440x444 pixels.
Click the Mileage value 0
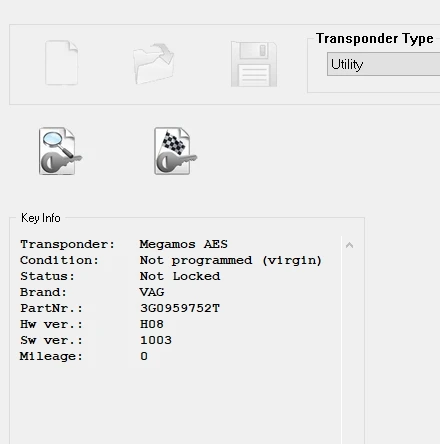coord(144,356)
